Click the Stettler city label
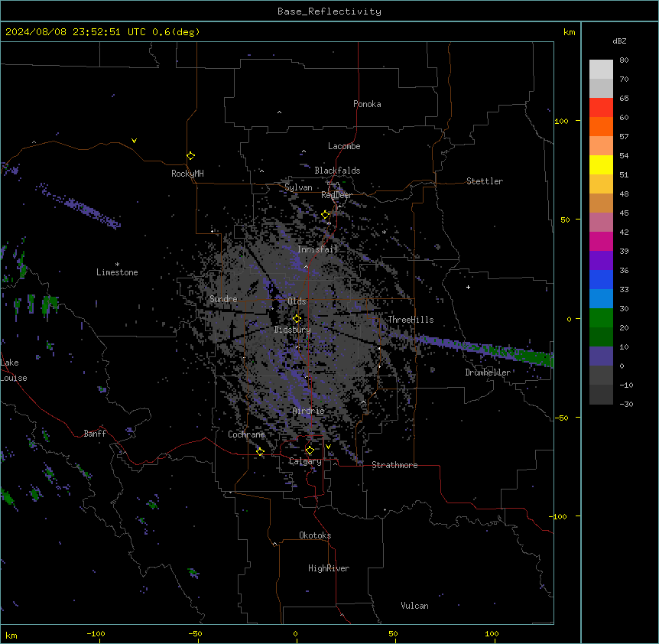 click(485, 181)
